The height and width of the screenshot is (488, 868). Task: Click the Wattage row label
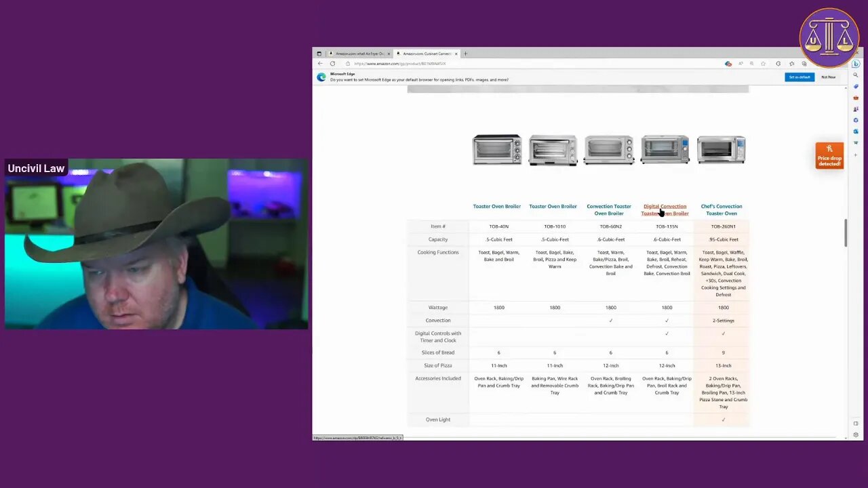coord(438,308)
